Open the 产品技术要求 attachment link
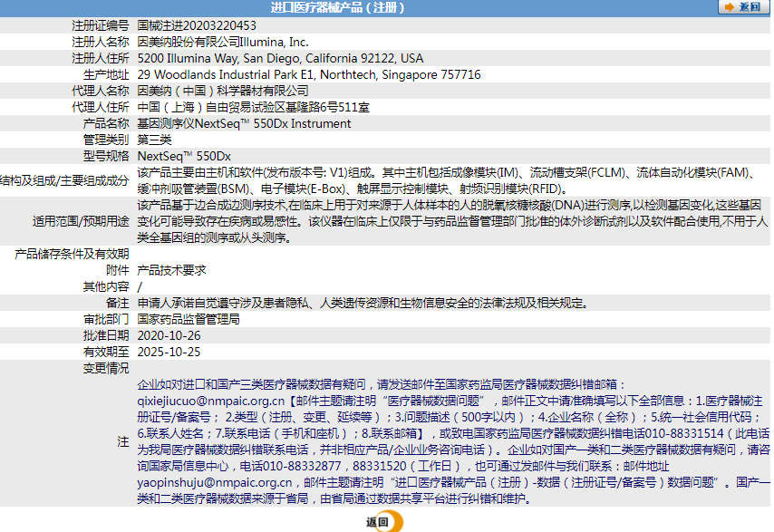This screenshot has width=774, height=532. click(x=171, y=270)
